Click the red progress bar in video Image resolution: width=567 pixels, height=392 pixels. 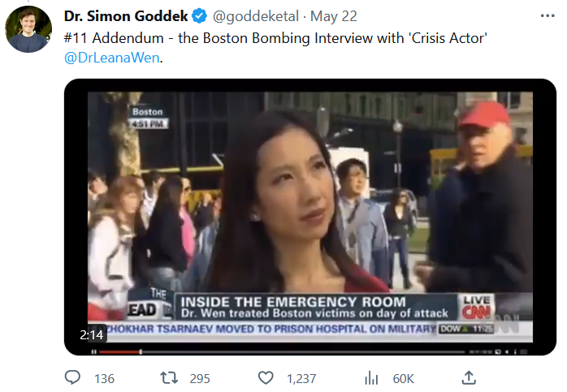click(120, 351)
